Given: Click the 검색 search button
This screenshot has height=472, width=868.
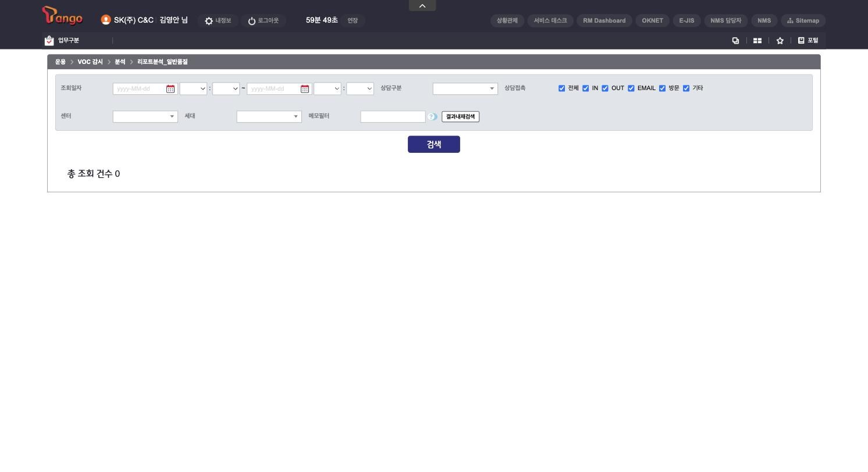Looking at the screenshot, I should [434, 144].
